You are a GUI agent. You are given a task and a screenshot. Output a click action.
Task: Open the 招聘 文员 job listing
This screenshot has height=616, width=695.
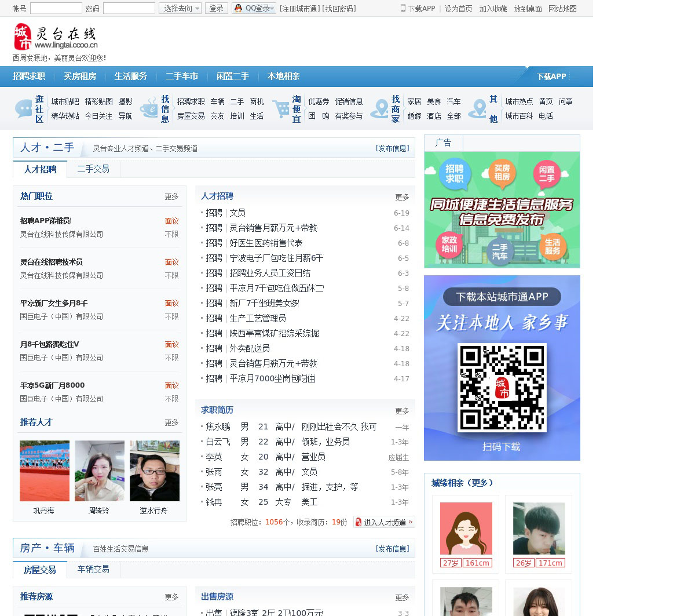[237, 213]
